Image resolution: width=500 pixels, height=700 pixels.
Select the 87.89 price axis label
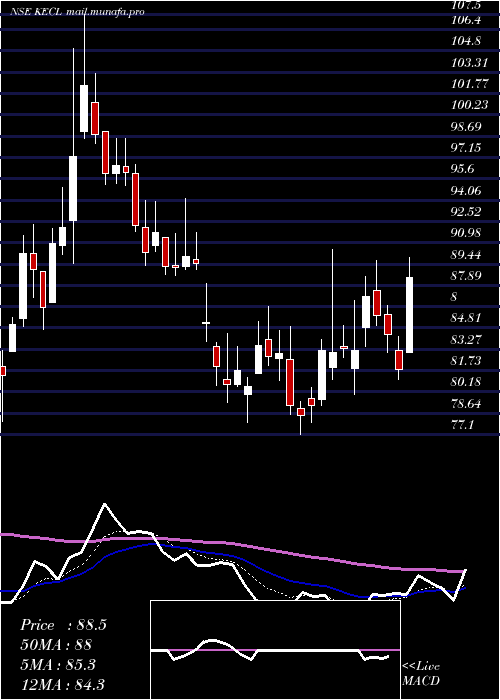466,276
